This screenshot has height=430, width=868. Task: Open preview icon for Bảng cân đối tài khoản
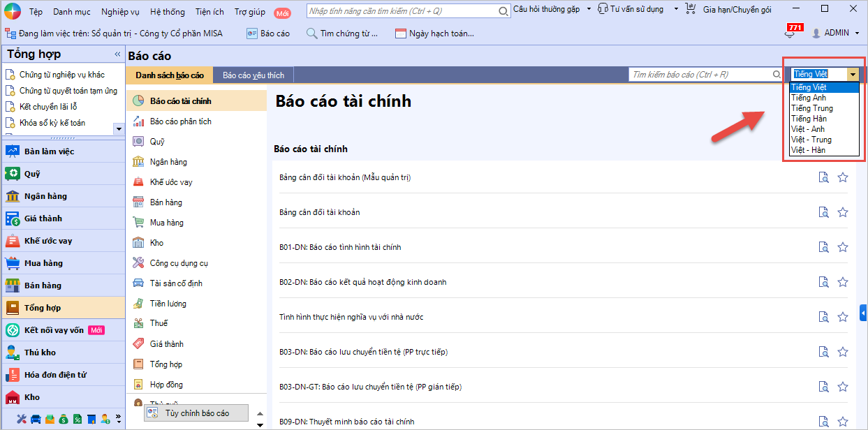click(x=823, y=212)
